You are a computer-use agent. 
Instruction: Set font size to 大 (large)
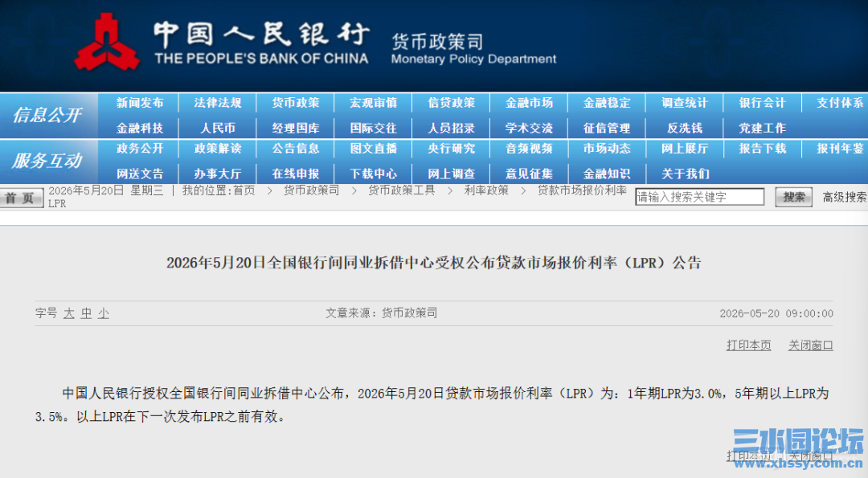pyautogui.click(x=68, y=313)
